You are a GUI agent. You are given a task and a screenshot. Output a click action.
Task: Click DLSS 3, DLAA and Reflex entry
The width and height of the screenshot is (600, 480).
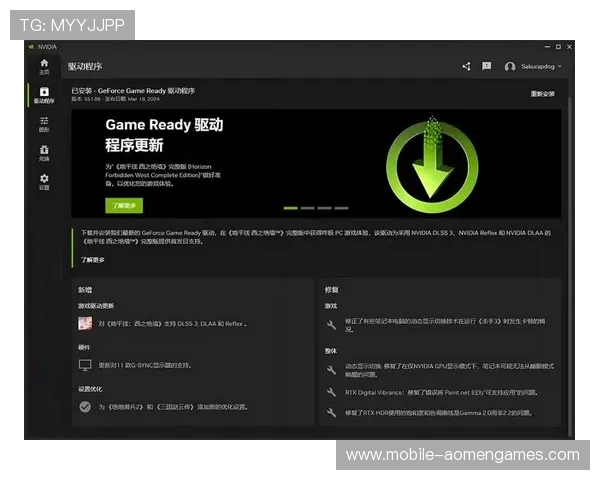172,324
